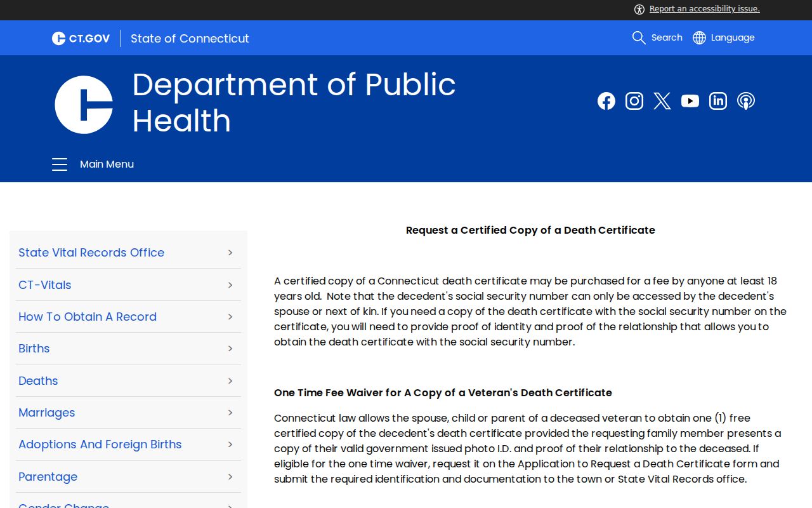Click heading Request a Certified Copy of a Death Certificate
Image resolution: width=812 pixels, height=508 pixels.
tap(530, 231)
